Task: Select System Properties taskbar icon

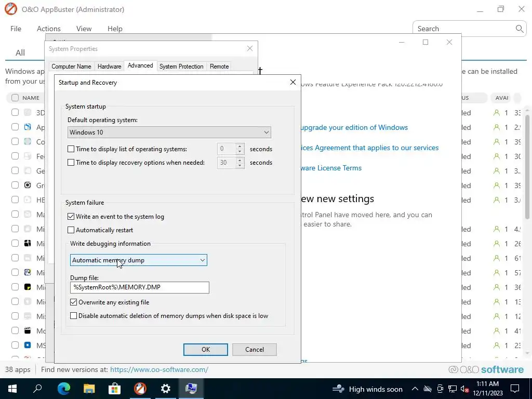Action: 191,389
